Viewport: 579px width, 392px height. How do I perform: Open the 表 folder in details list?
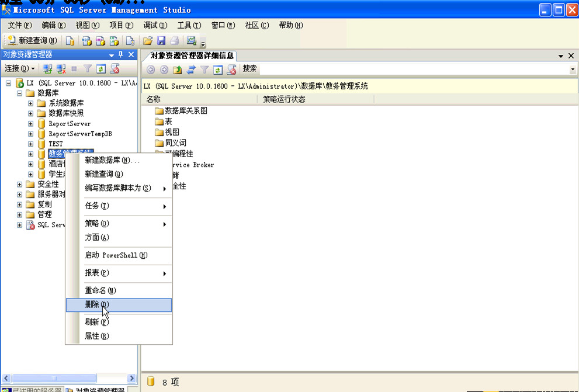click(x=163, y=122)
